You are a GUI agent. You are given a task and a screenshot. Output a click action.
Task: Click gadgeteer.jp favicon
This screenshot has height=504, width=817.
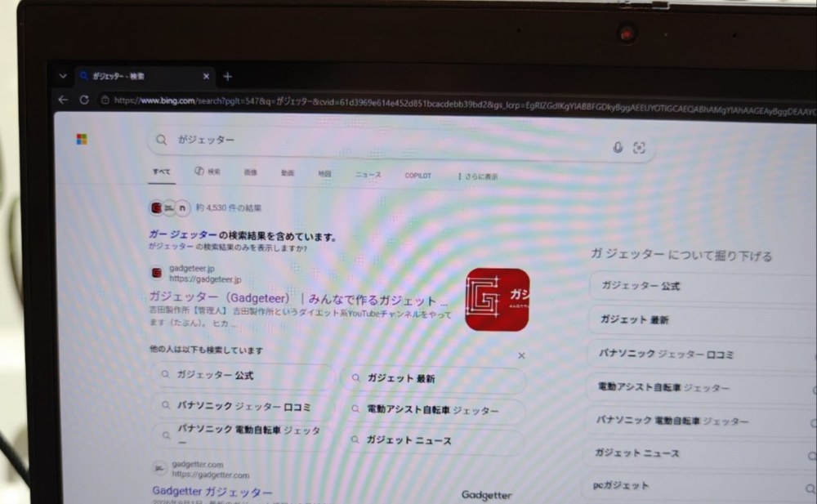[x=156, y=273]
